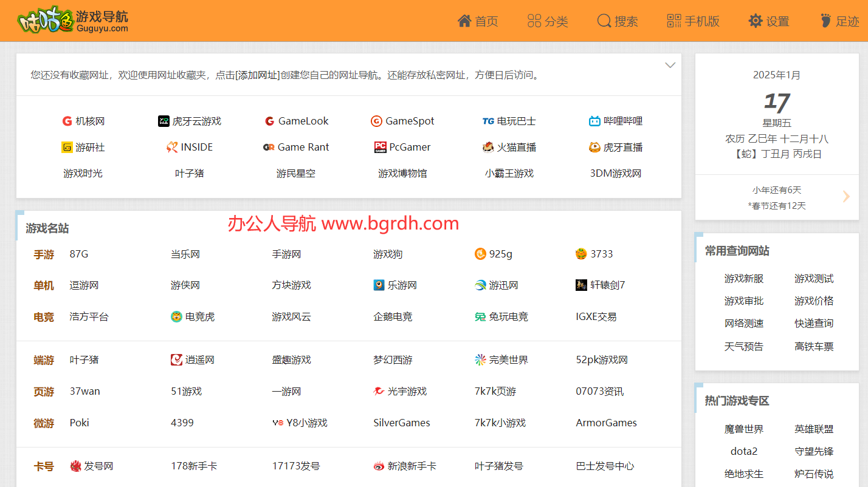Click the 新浪新手卡 Weibo icon
The width and height of the screenshot is (868, 487).
(x=379, y=466)
